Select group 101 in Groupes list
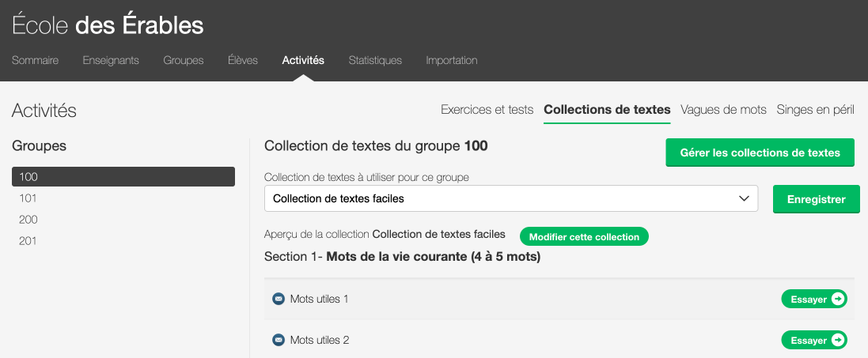 28,198
